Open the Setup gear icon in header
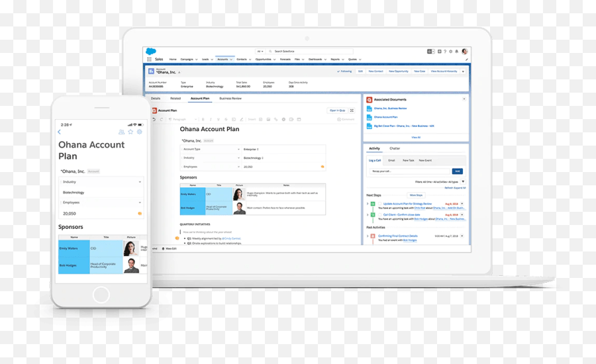 [451, 52]
